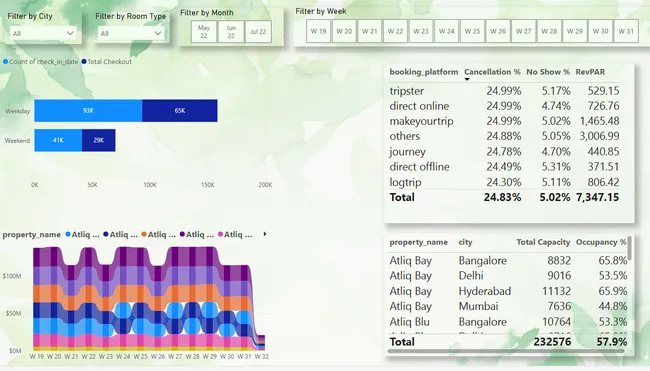Screen dimensions: 650x371
Task: Click the property table vertical scrollbar
Action: [630, 248]
